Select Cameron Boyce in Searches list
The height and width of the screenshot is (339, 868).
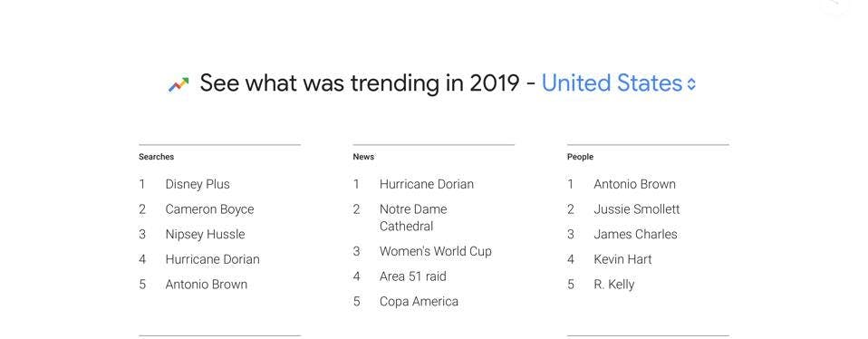pyautogui.click(x=209, y=209)
